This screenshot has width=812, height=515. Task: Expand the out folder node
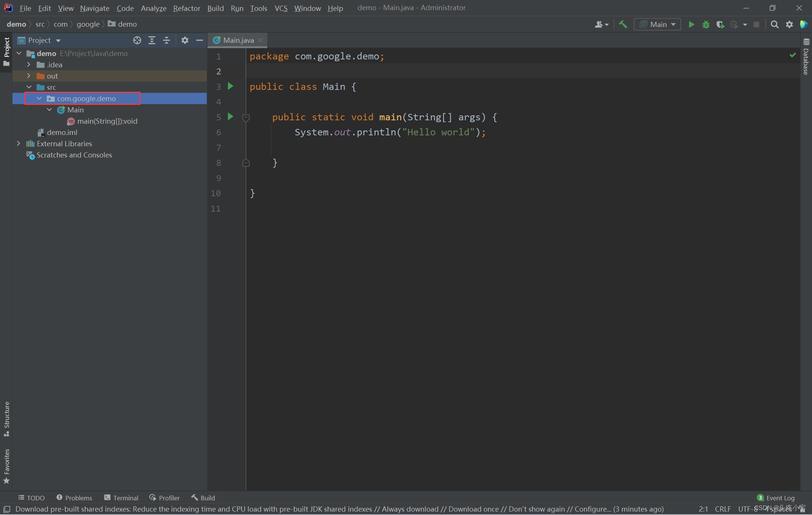29,76
